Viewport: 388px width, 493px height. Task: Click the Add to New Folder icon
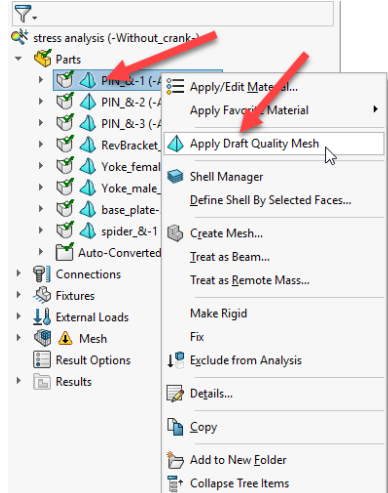(x=175, y=460)
